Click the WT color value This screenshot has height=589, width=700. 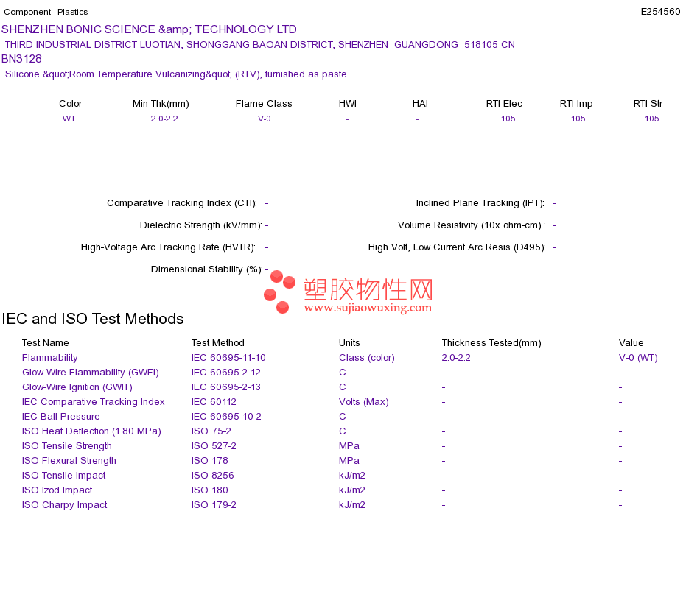(69, 119)
